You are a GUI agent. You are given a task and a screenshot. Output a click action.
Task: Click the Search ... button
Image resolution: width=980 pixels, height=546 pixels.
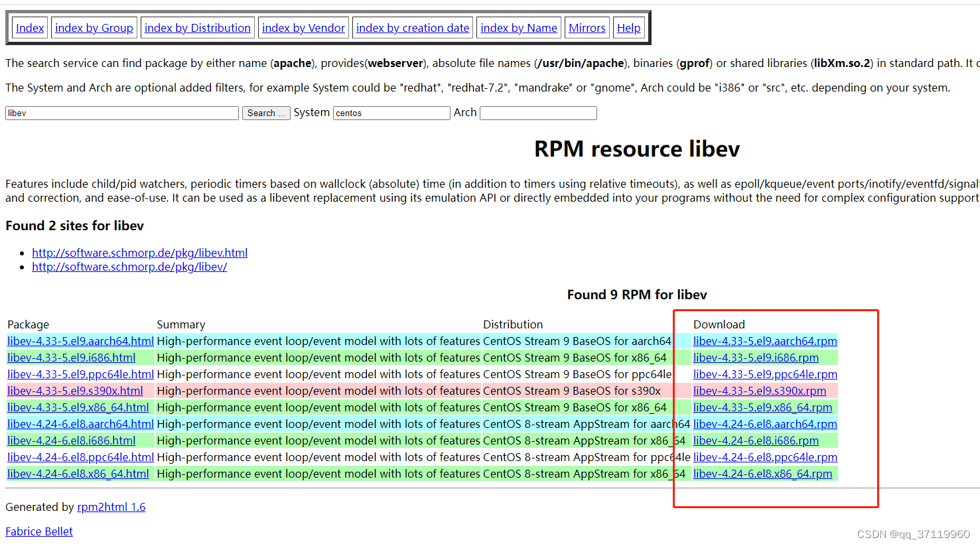click(266, 113)
